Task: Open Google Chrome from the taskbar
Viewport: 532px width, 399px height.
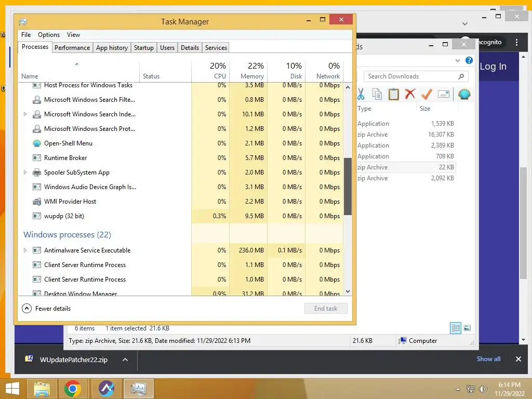Action: [73, 389]
